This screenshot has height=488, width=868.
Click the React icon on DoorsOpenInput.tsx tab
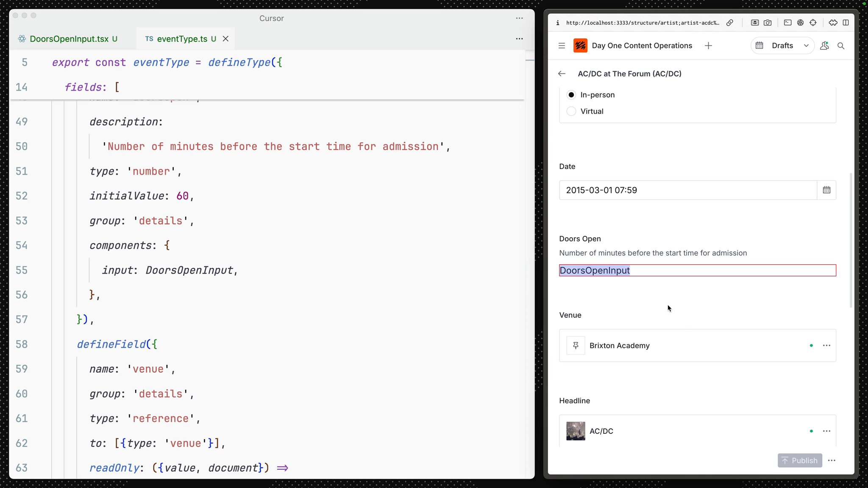(22, 39)
